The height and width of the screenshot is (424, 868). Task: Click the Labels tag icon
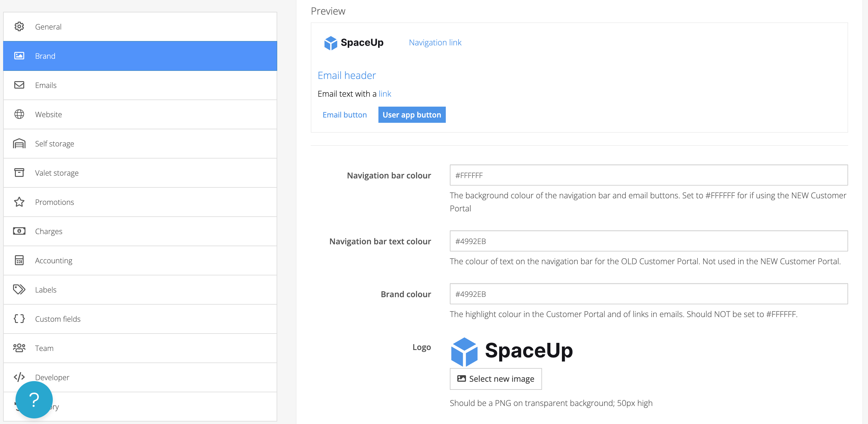coord(19,289)
